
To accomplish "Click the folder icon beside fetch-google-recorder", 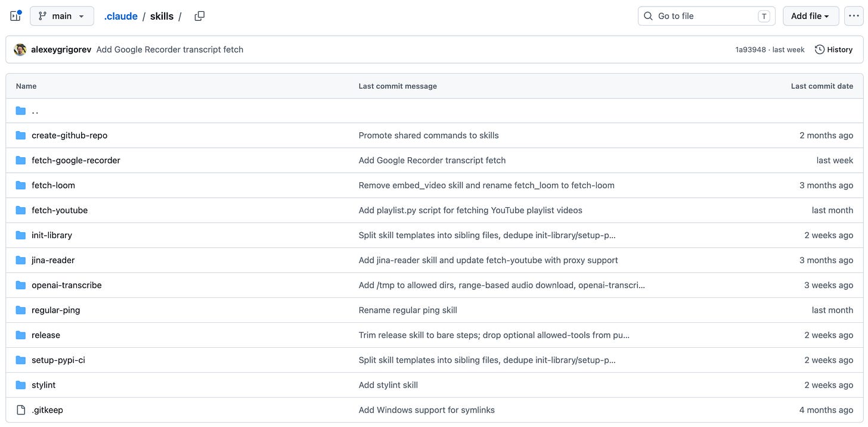I will click(x=21, y=160).
